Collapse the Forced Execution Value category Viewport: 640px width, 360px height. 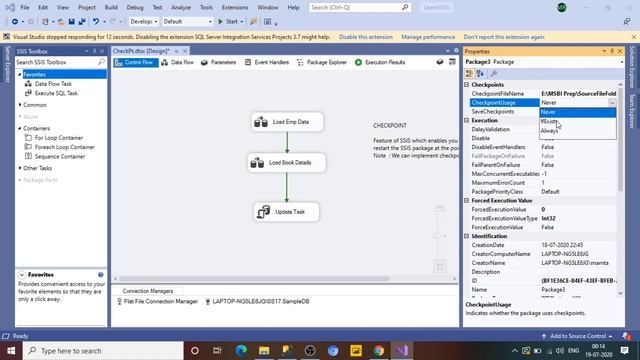(467, 201)
